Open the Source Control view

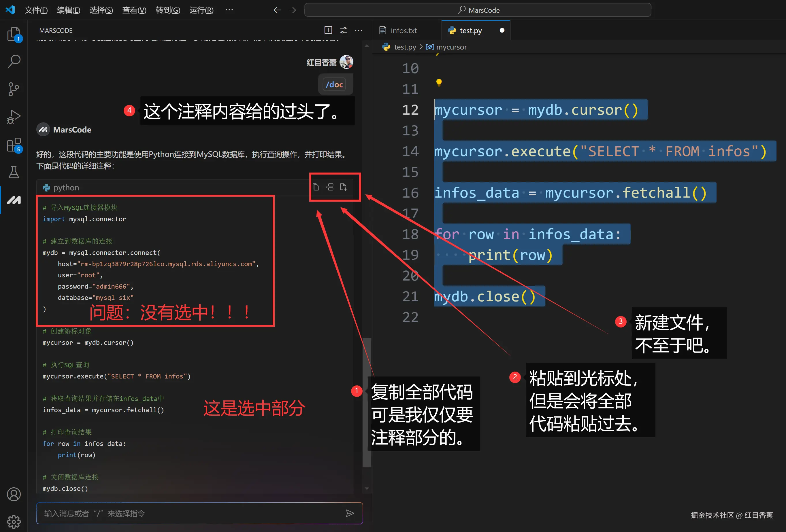tap(14, 89)
